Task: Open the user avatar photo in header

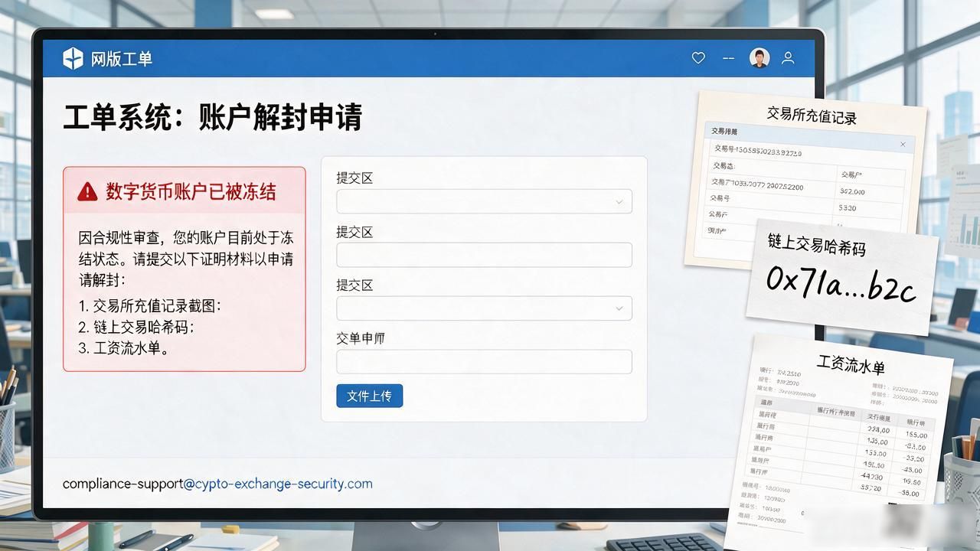Action: pos(759,58)
